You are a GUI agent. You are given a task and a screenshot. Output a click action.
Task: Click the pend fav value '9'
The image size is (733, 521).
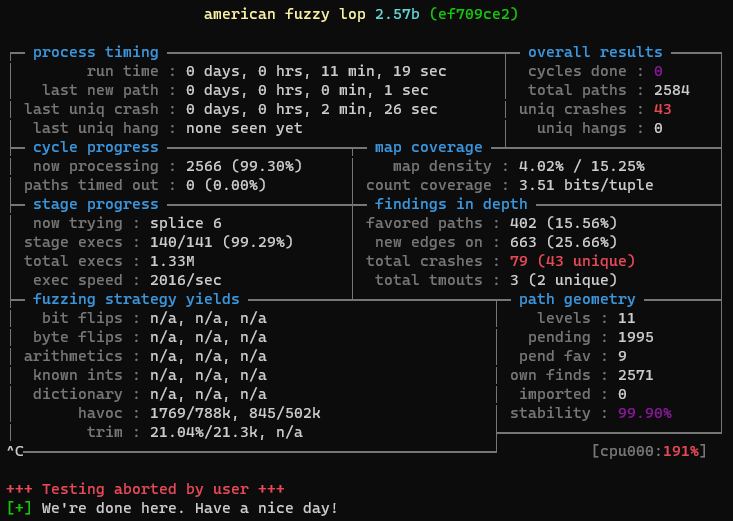click(x=622, y=357)
